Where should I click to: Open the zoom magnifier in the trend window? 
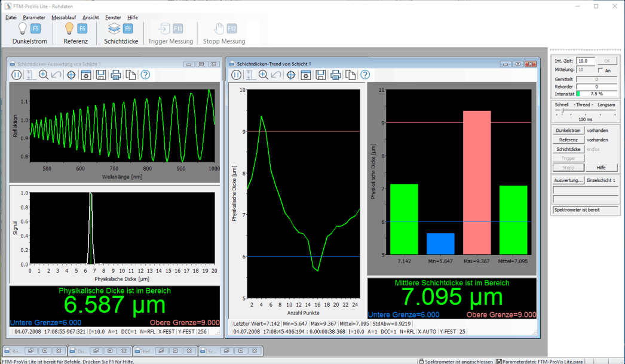coord(263,75)
